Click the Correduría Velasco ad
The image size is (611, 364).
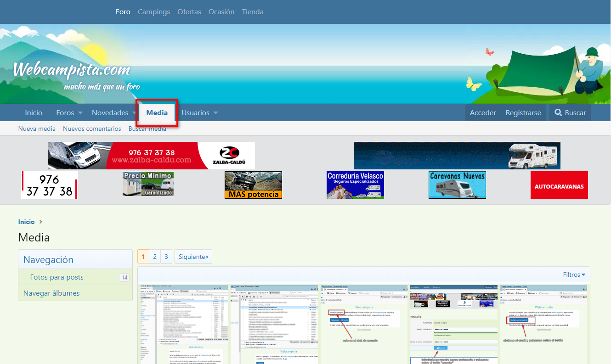pyautogui.click(x=355, y=185)
